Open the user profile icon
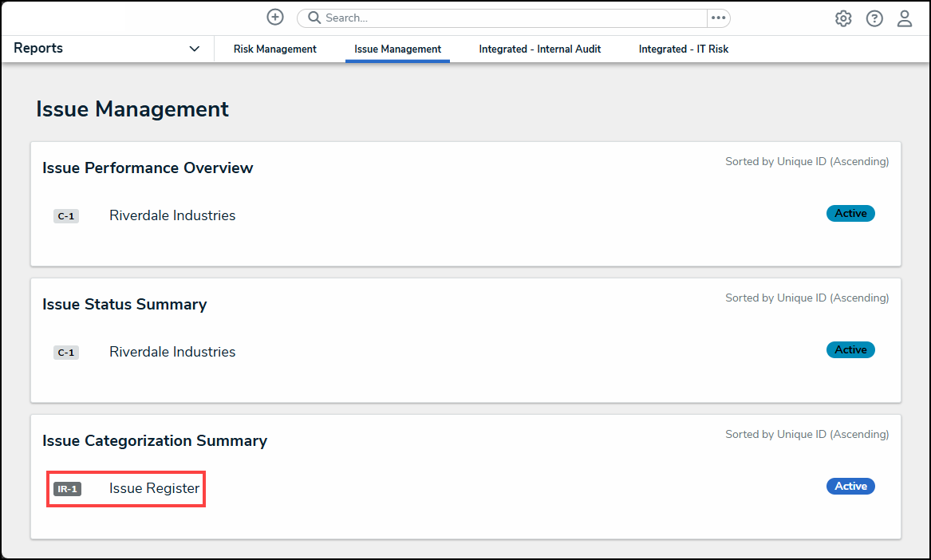Image resolution: width=931 pixels, height=560 pixels. [x=905, y=18]
